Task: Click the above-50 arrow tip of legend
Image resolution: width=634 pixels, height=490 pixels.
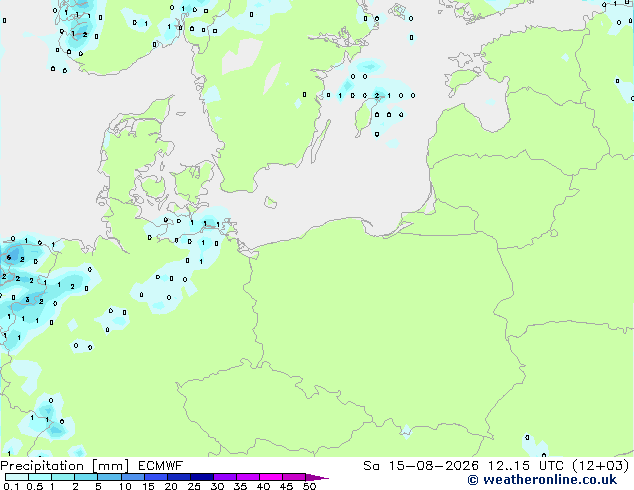Action: coord(317,477)
